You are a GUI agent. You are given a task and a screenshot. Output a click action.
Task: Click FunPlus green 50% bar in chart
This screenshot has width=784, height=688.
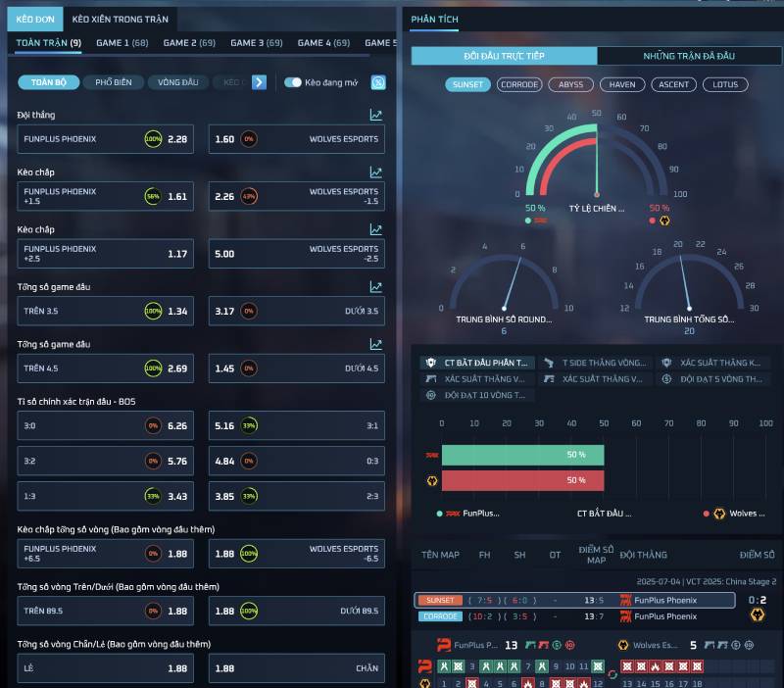click(x=522, y=455)
